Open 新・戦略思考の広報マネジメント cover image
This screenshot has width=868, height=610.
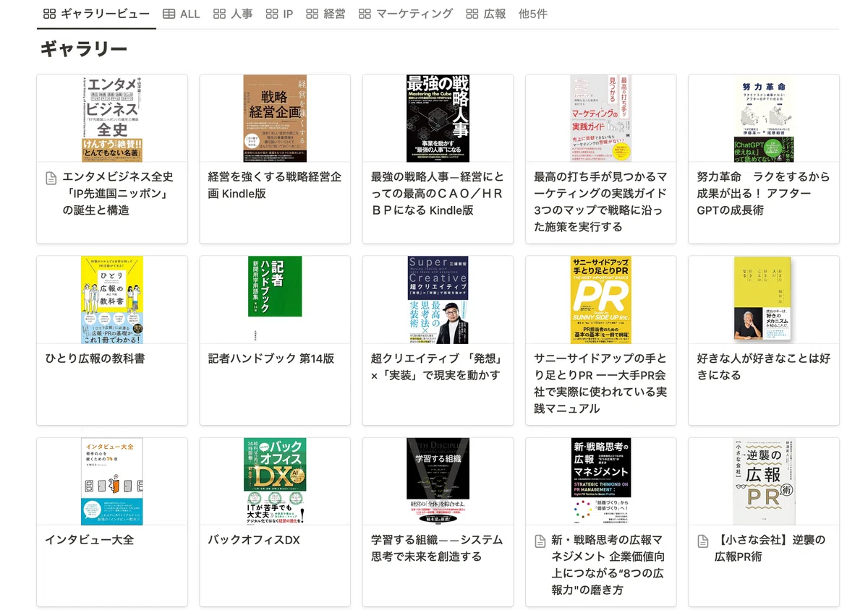coord(601,481)
